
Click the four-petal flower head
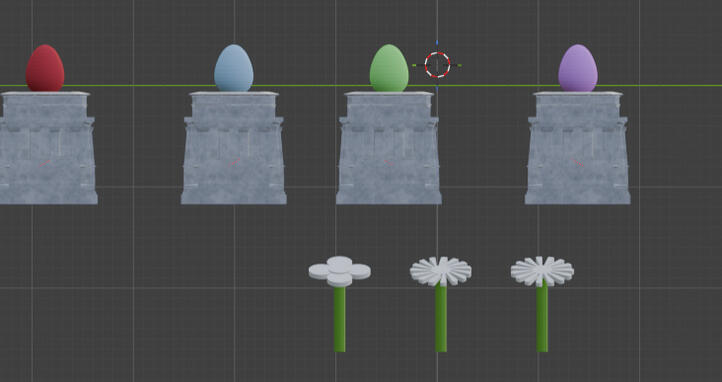[x=339, y=271]
